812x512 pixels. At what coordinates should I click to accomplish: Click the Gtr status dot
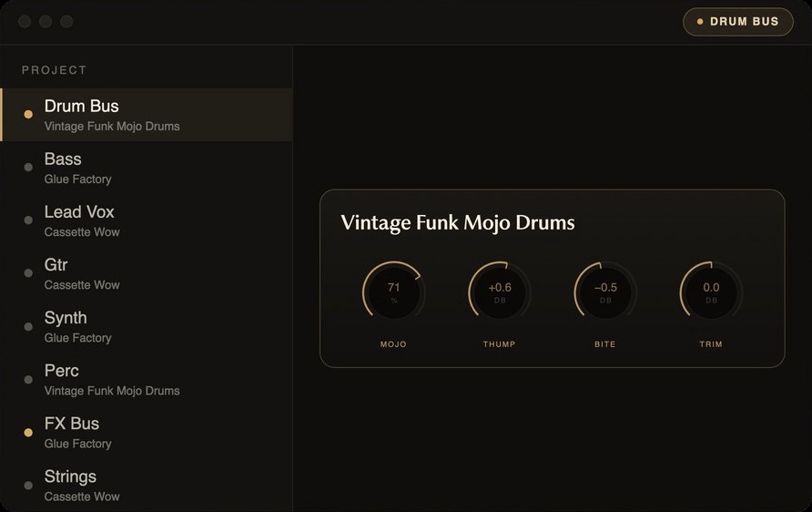[28, 273]
